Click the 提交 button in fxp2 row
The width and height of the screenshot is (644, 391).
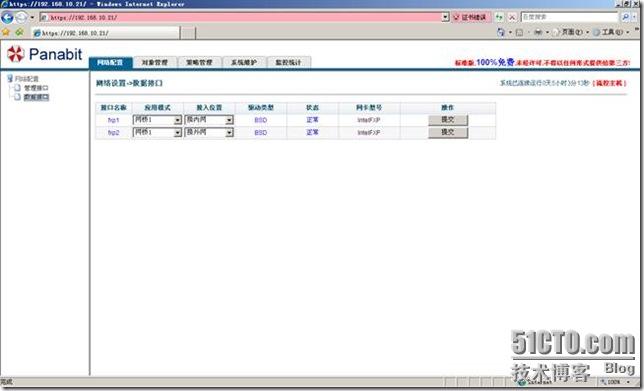point(448,132)
